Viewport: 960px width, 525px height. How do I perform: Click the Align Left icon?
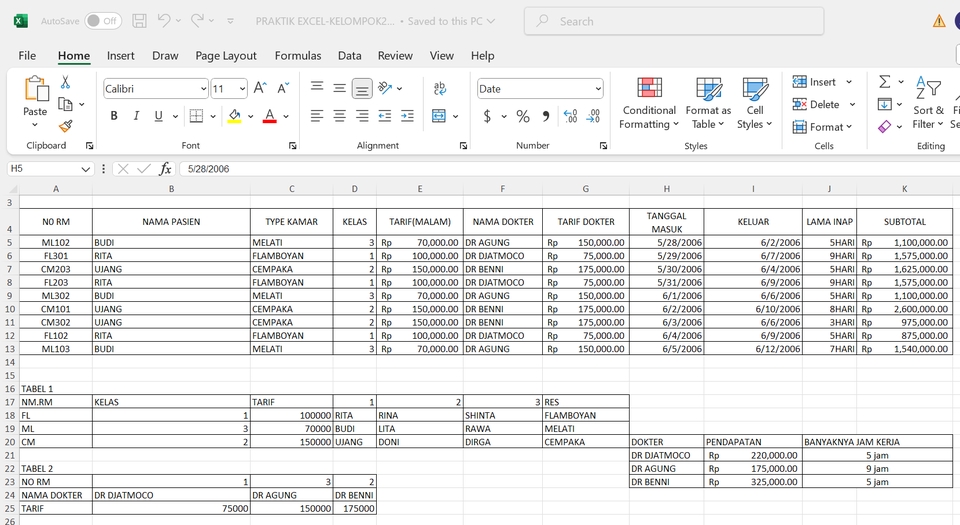coord(317,116)
